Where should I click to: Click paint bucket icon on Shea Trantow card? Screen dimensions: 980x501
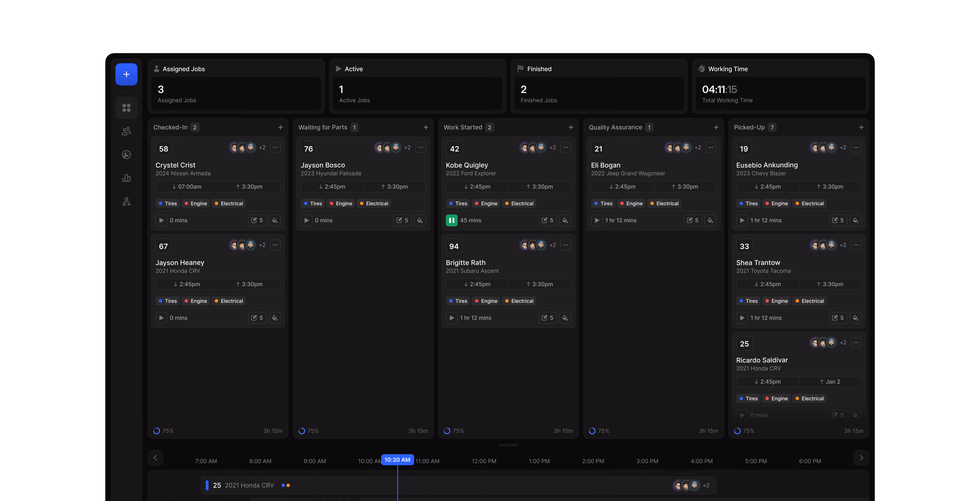pyautogui.click(x=855, y=318)
